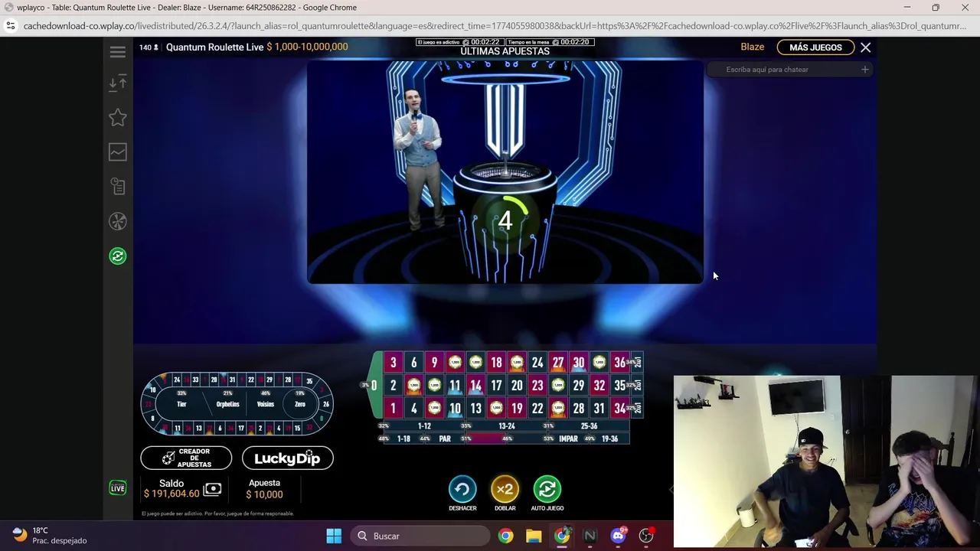Click the Blaze dealer name link

[x=752, y=47]
